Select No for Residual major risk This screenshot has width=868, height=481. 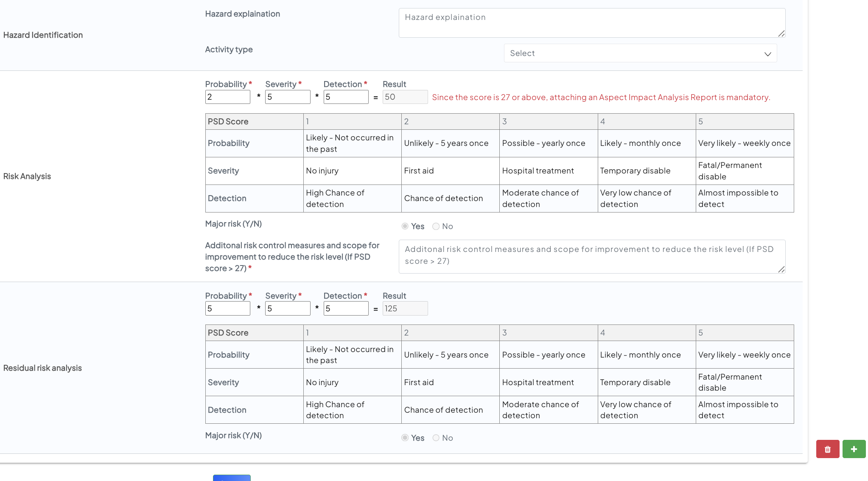[x=436, y=438]
